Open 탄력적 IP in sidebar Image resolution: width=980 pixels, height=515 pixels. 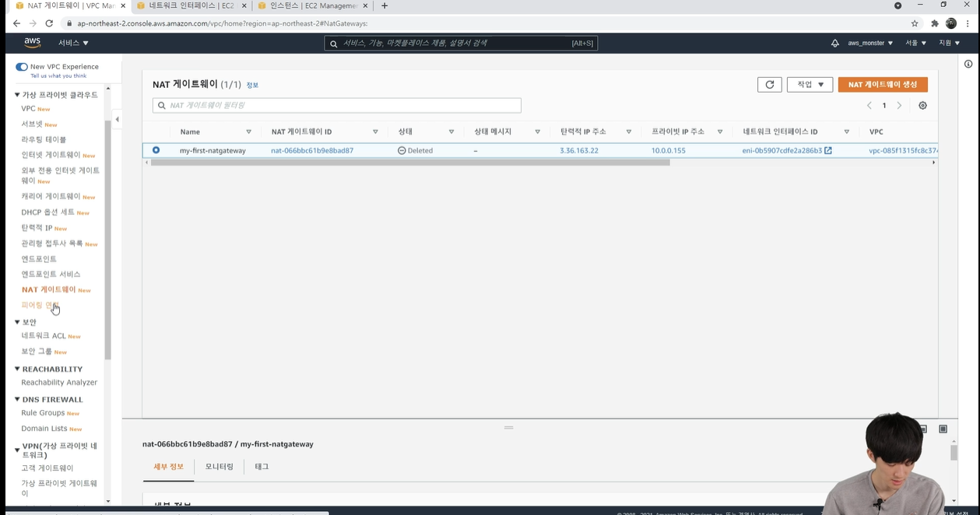tap(37, 228)
